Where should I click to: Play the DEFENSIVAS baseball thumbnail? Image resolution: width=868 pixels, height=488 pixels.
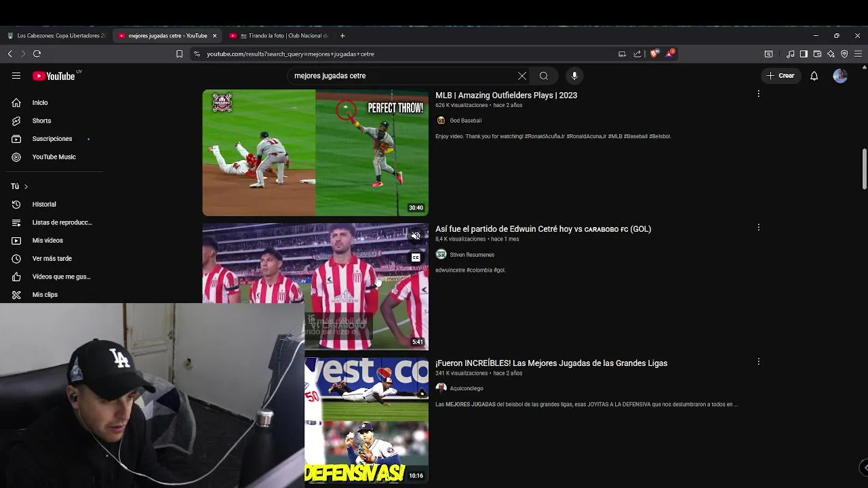pos(366,420)
